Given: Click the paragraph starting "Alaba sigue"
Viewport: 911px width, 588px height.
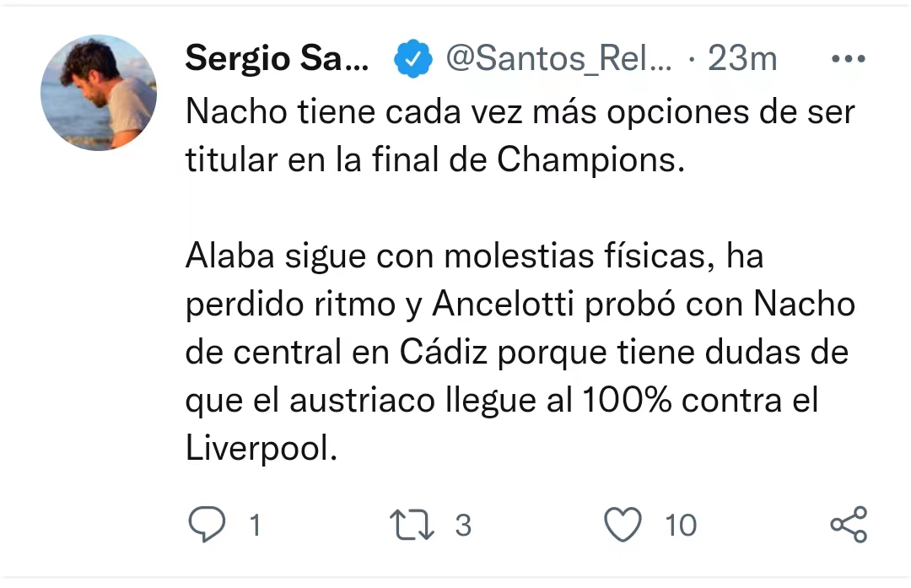Looking at the screenshot, I should pos(516,352).
